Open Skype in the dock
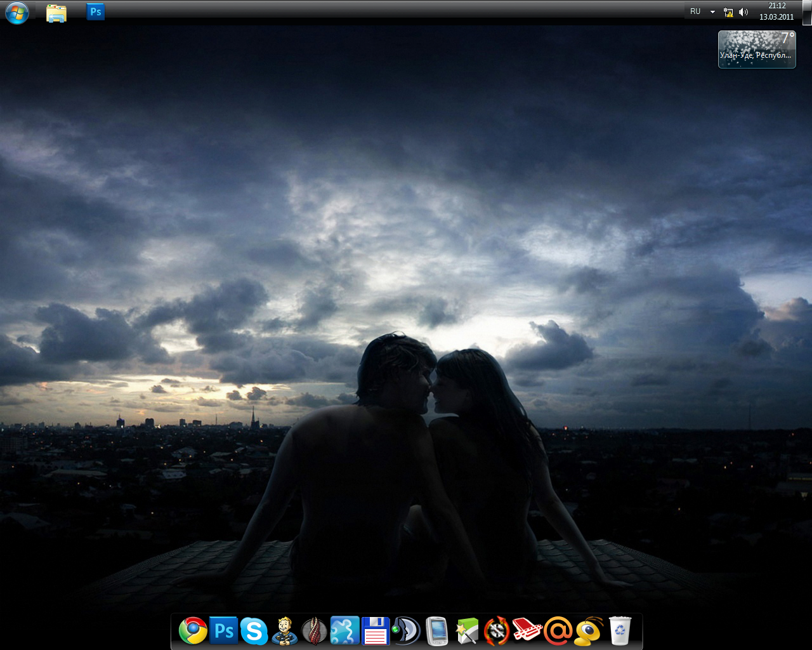The width and height of the screenshot is (812, 650). (254, 631)
